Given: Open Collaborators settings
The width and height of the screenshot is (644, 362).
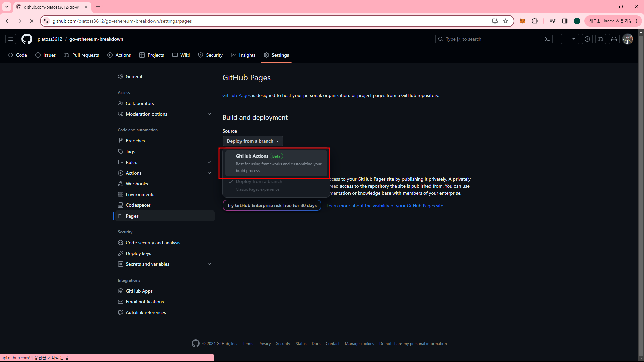Looking at the screenshot, I should pos(165,103).
